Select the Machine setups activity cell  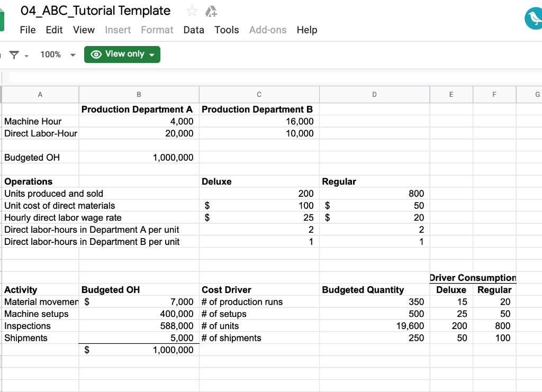[40, 314]
